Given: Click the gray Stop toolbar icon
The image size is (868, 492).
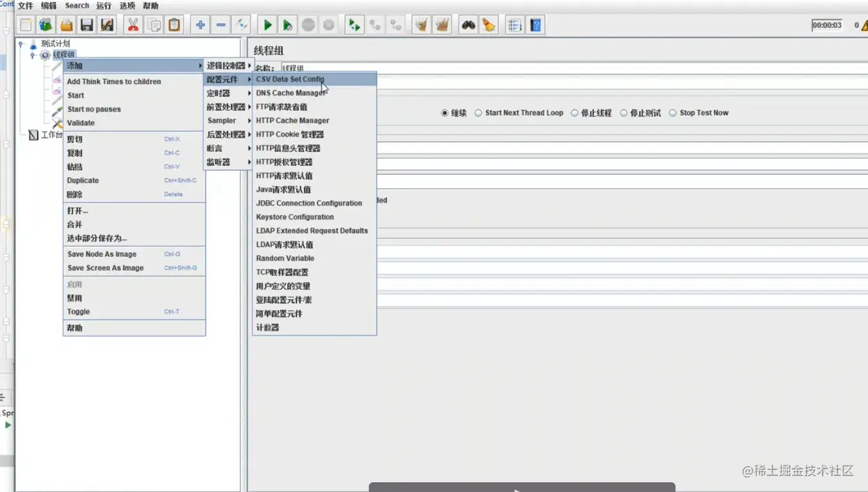Looking at the screenshot, I should 308,25.
